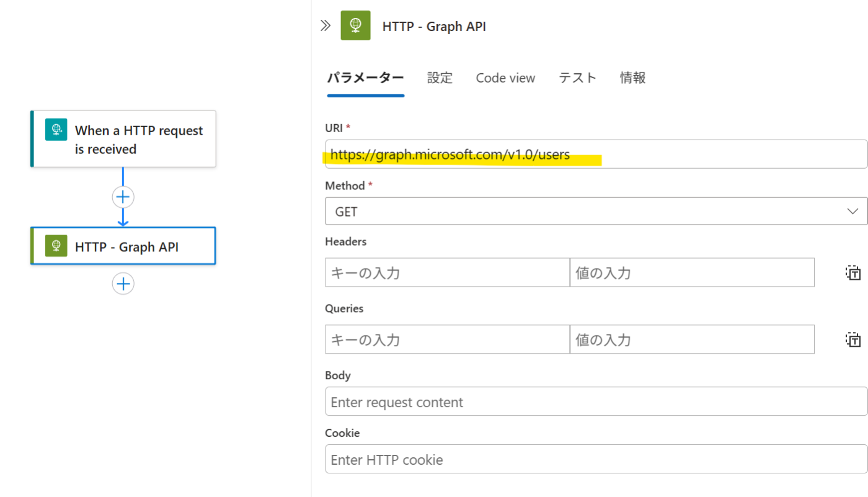This screenshot has width=868, height=497.
Task: Add a step below HTTP - Graph API
Action: coord(123,284)
